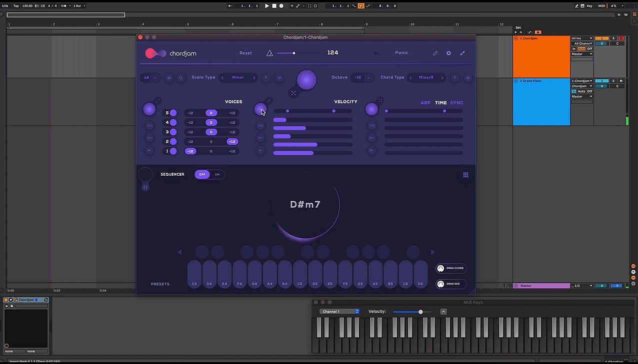
Task: Click the metronome triangle icon in Chordjam
Action: (x=269, y=53)
